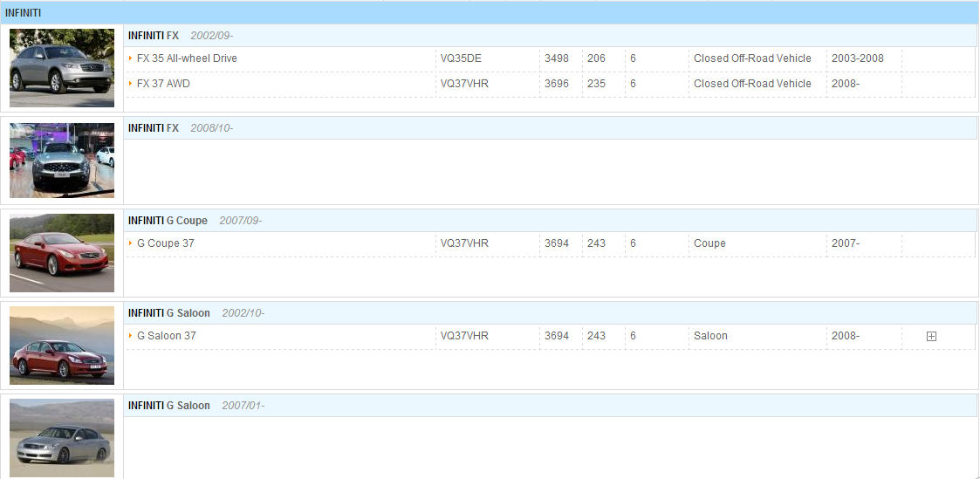Click VQ37VHR in the G Saloon 37 row
This screenshot has width=980, height=479.
[x=464, y=335]
